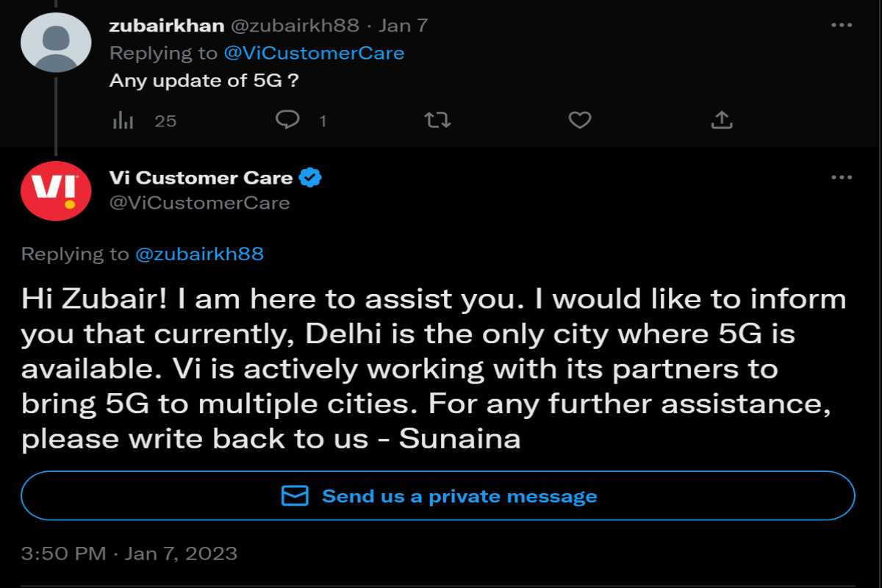Share zubairkhan's tweet via upload icon
Viewport: 882px width, 588px height.
(x=722, y=120)
